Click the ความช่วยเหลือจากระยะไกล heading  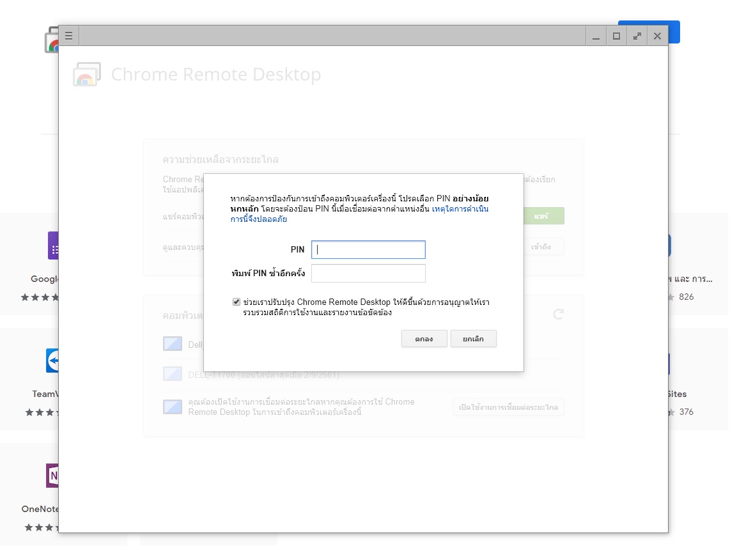(x=221, y=160)
